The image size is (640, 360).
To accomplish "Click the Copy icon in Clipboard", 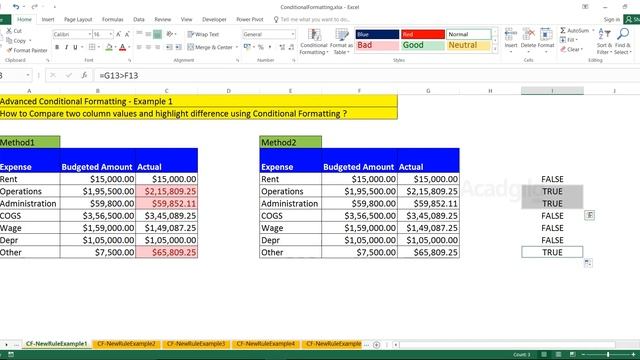I will click(x=9, y=40).
